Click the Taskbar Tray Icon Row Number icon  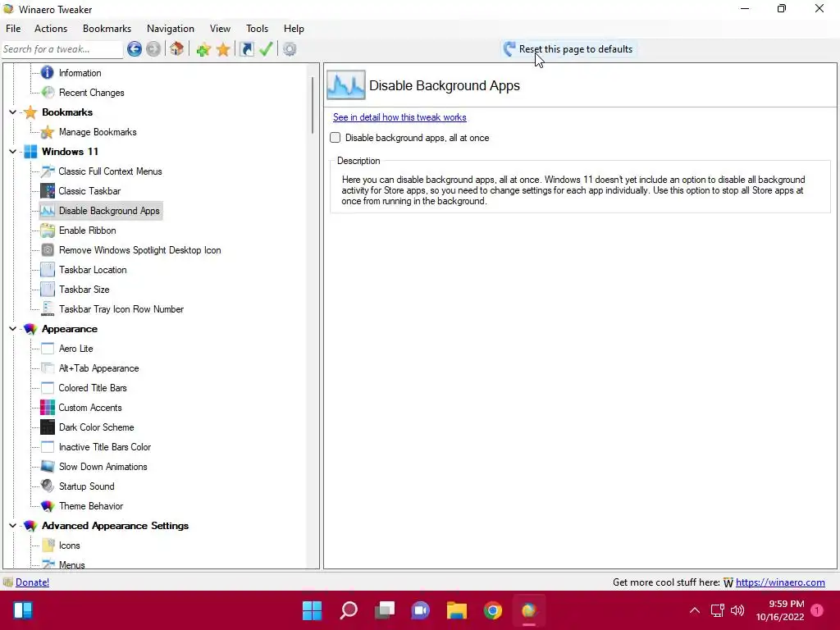pyautogui.click(x=48, y=309)
